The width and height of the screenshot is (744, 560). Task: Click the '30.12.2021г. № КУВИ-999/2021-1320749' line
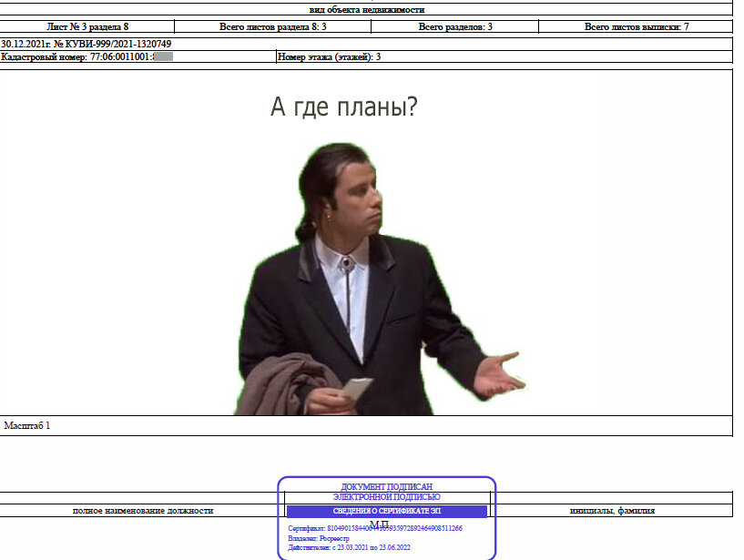(x=86, y=44)
